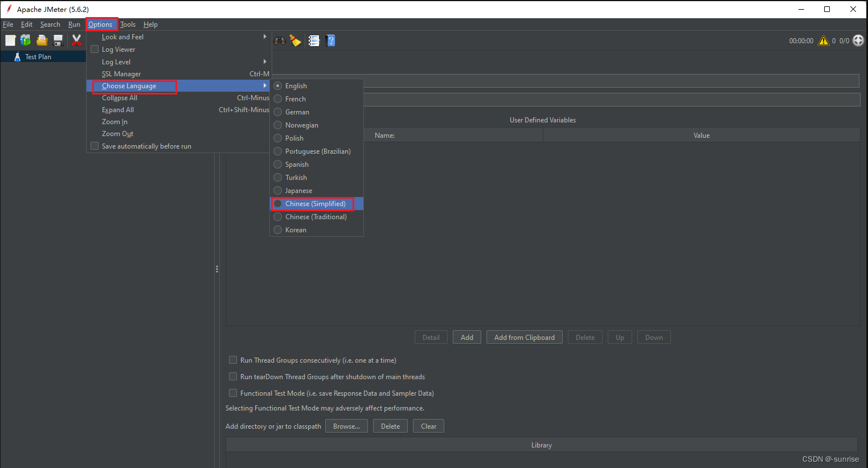Check Run tearDown Thread Groups after shutdown
868x468 pixels.
coord(233,376)
